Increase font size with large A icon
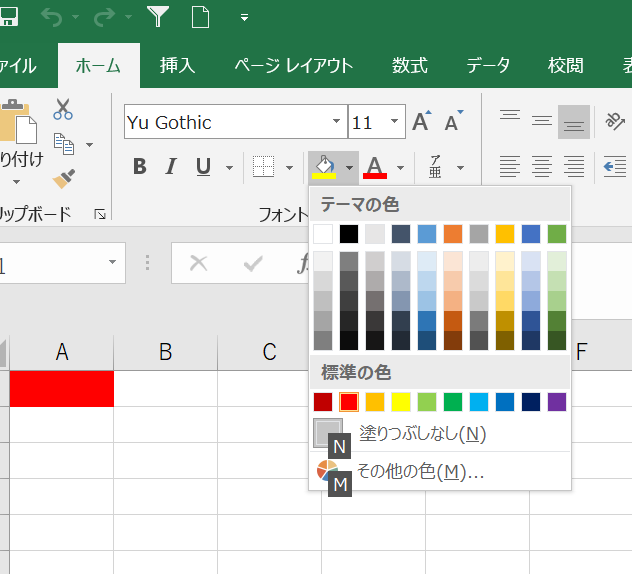The image size is (632, 574). pos(422,121)
